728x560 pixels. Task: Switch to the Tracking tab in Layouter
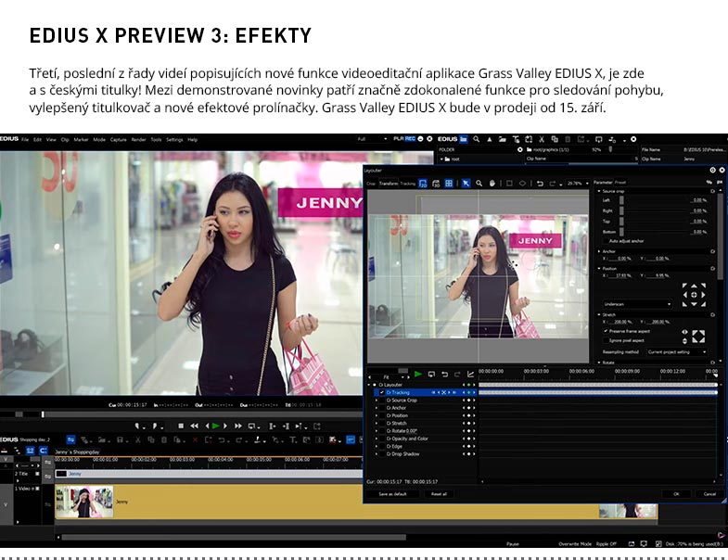(x=408, y=184)
